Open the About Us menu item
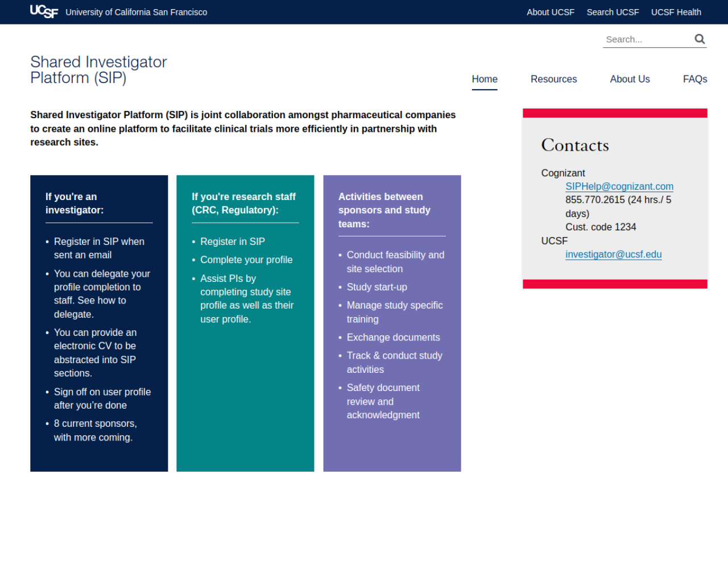The image size is (728, 582). [630, 79]
